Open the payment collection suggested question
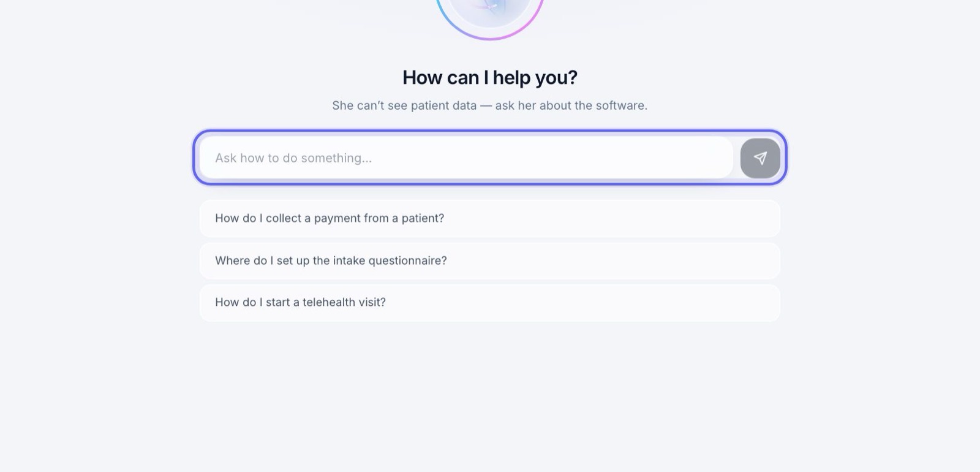Image resolution: width=980 pixels, height=472 pixels. pos(490,218)
